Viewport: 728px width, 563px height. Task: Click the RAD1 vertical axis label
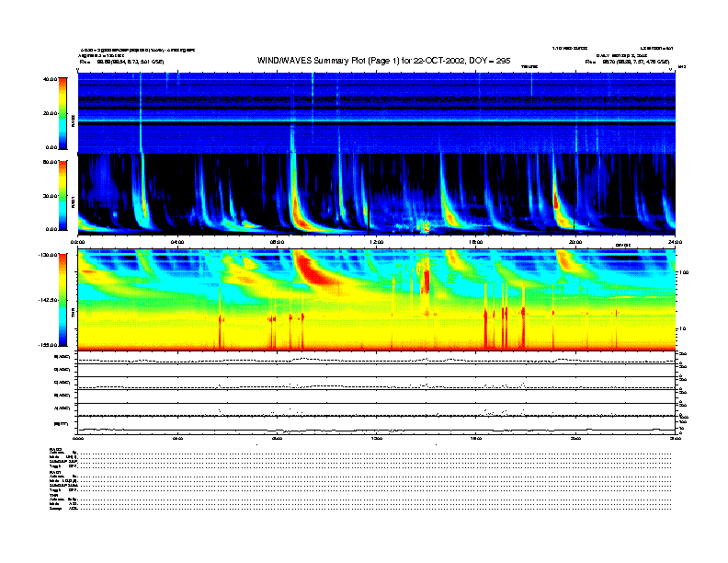pos(73,201)
